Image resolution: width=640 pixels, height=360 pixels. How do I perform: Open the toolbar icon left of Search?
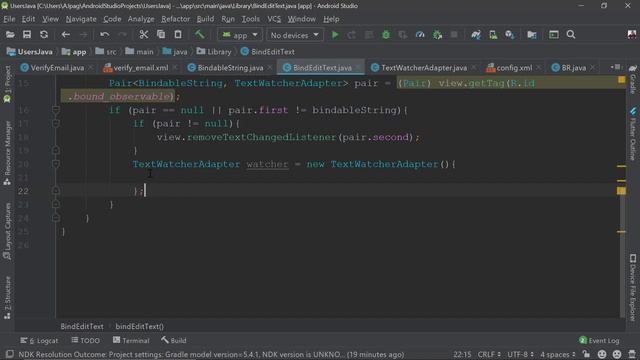pyautogui.click(x=553, y=35)
